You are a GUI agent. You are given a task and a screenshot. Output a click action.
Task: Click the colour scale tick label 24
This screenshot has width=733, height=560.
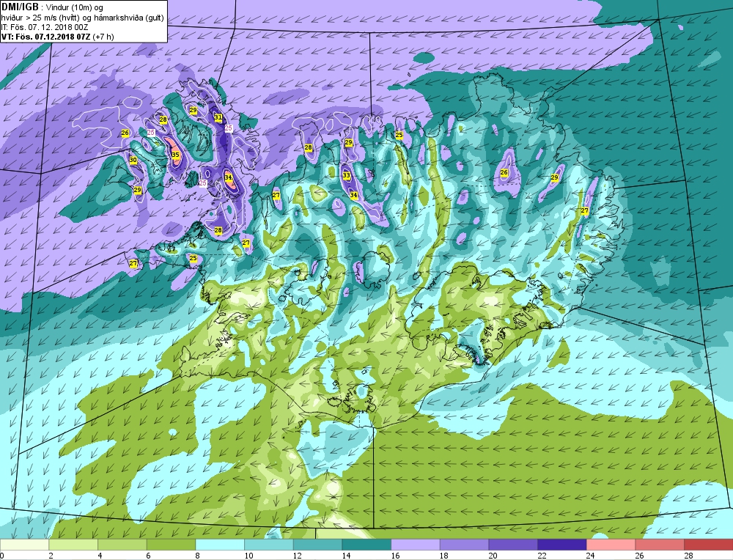[590, 556]
